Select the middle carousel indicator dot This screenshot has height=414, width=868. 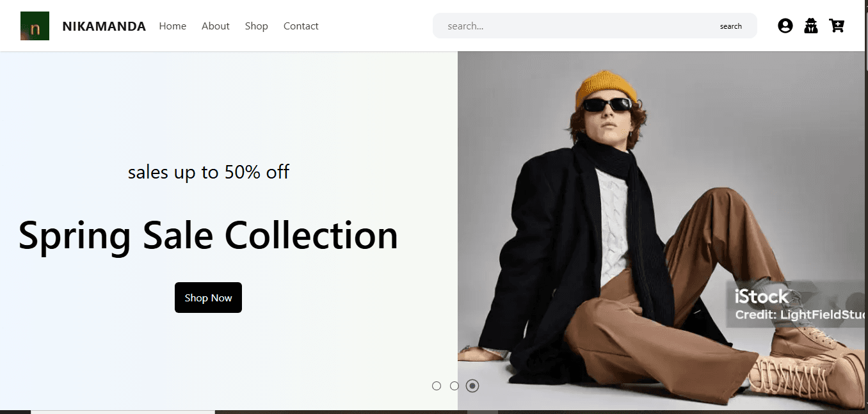pos(454,386)
